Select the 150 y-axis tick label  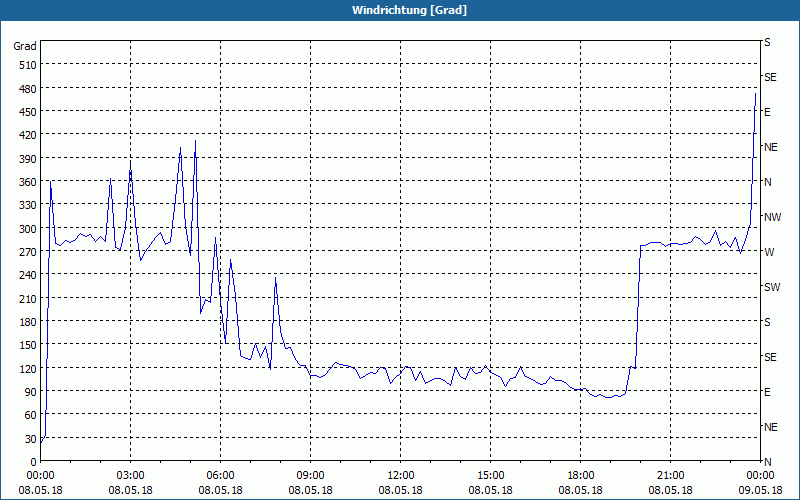28,345
